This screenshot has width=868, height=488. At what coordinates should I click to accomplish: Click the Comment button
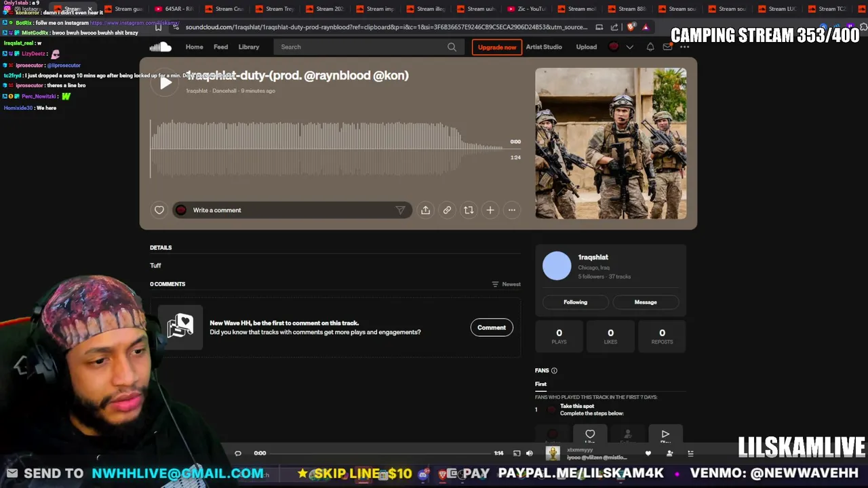(x=492, y=327)
